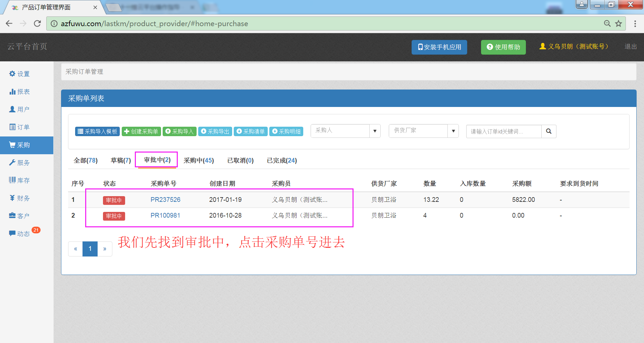Click 审批中 status badge for PR237526
644x343 pixels.
[114, 200]
